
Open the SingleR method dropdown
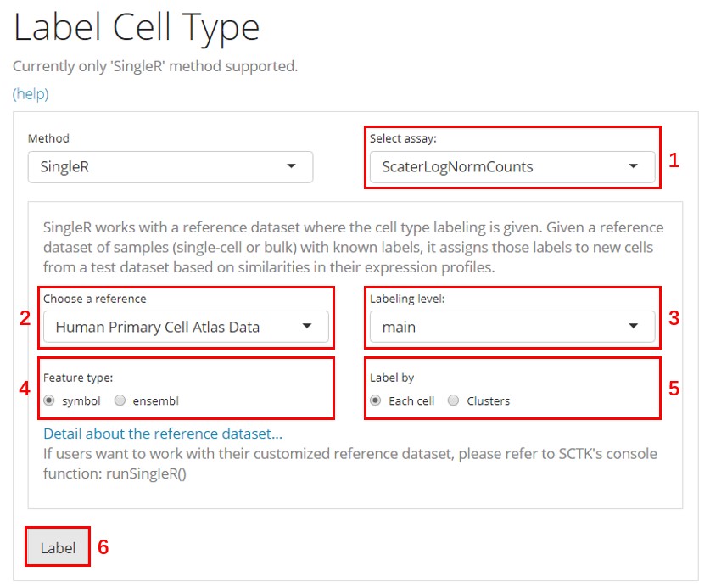(x=170, y=167)
